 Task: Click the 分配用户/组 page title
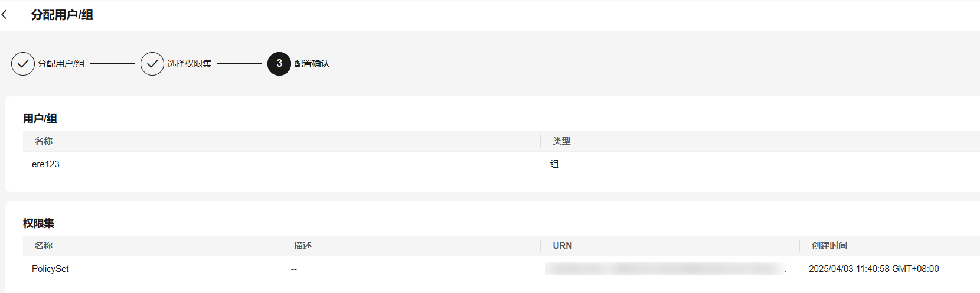62,15
